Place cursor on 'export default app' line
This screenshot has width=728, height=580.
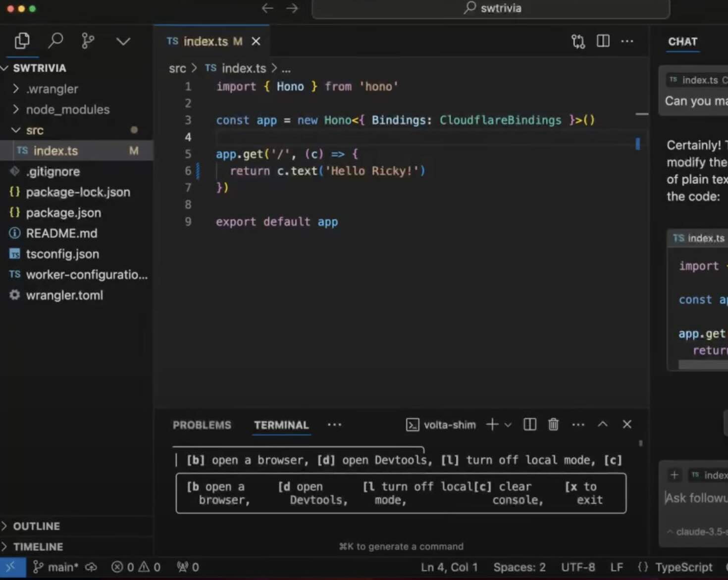tap(277, 222)
